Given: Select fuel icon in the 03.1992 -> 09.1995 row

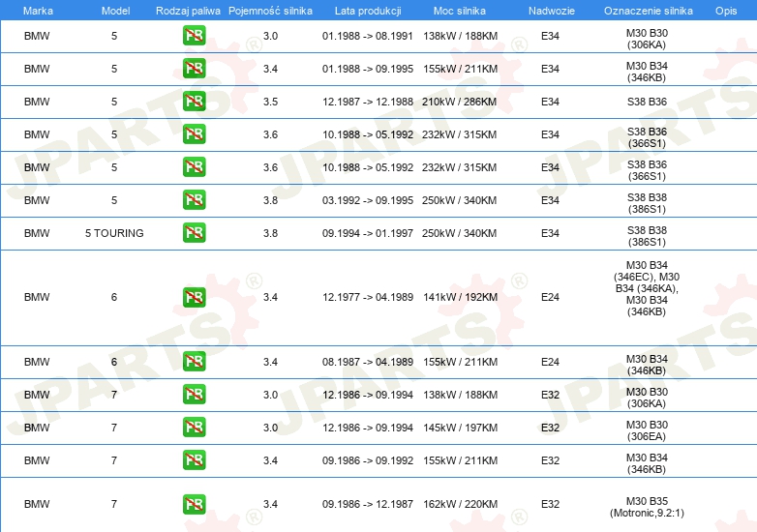Looking at the screenshot, I should pyautogui.click(x=194, y=199).
